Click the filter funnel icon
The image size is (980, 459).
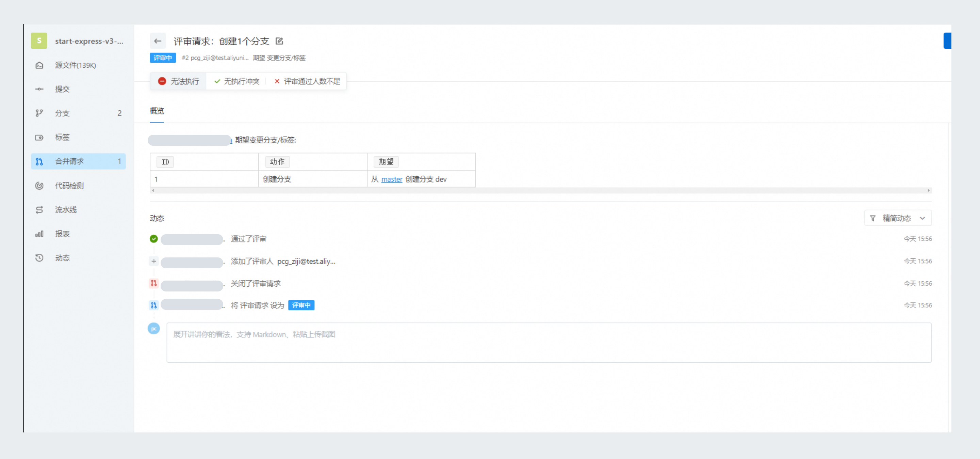pyautogui.click(x=873, y=218)
